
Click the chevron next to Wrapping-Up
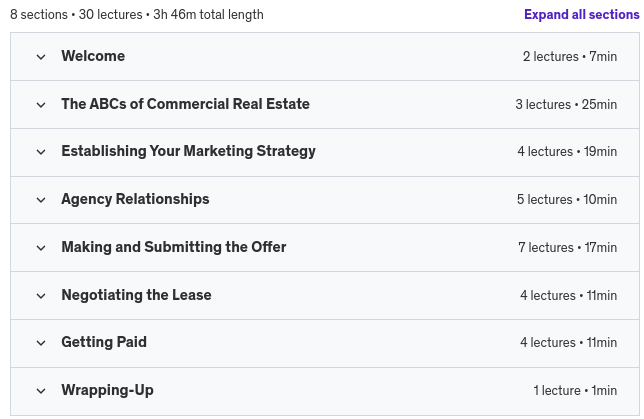(x=41, y=391)
